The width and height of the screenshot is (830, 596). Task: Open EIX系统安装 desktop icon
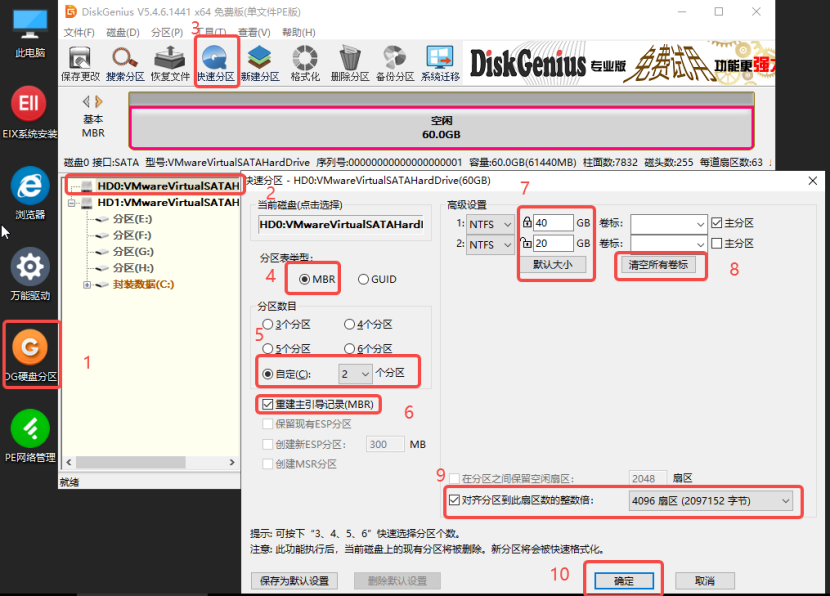[x=30, y=112]
